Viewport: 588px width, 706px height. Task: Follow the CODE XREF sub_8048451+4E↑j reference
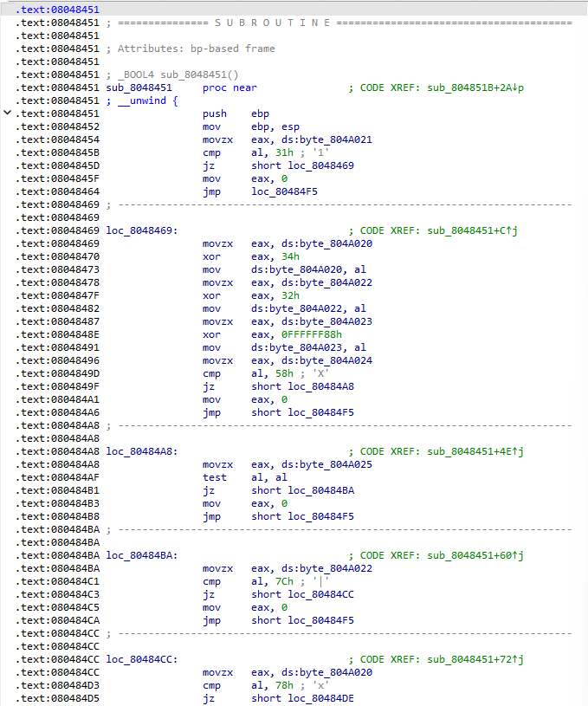point(475,451)
